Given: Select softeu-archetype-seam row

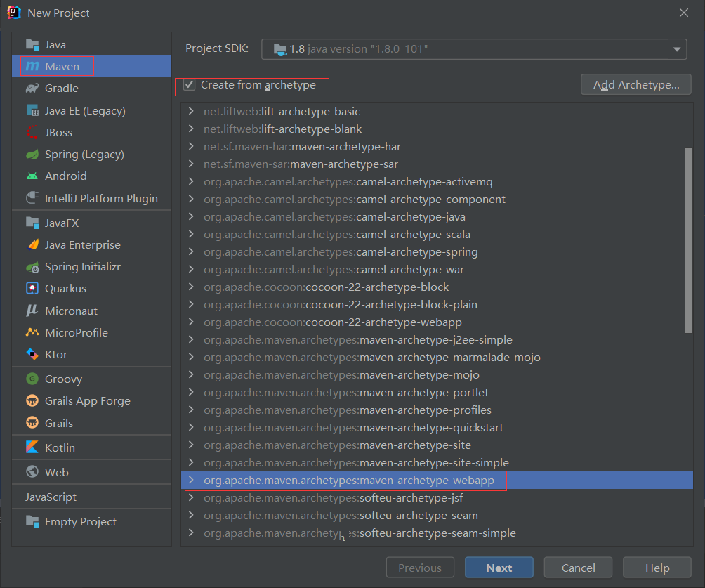Looking at the screenshot, I should point(437,515).
